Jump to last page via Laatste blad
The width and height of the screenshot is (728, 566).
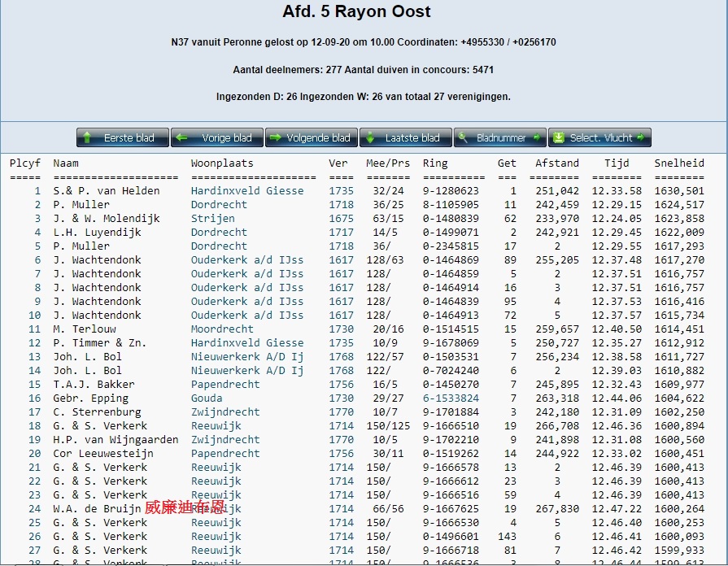(405, 137)
